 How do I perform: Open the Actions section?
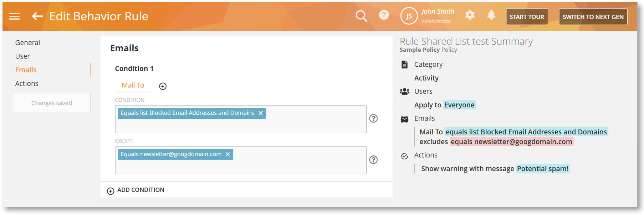tap(27, 83)
